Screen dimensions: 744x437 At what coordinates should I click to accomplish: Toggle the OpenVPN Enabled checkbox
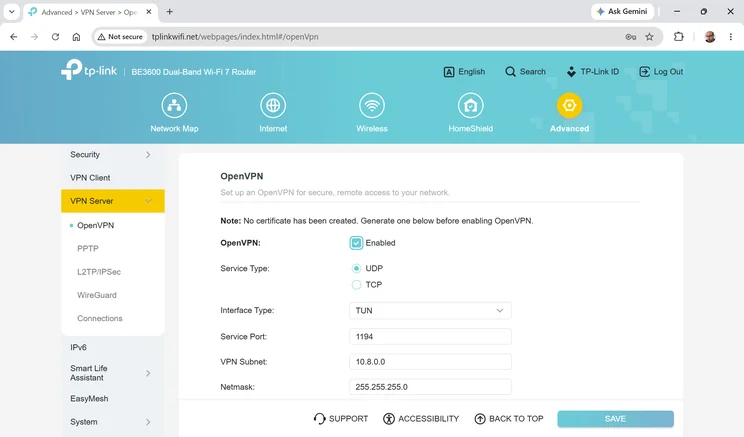356,243
